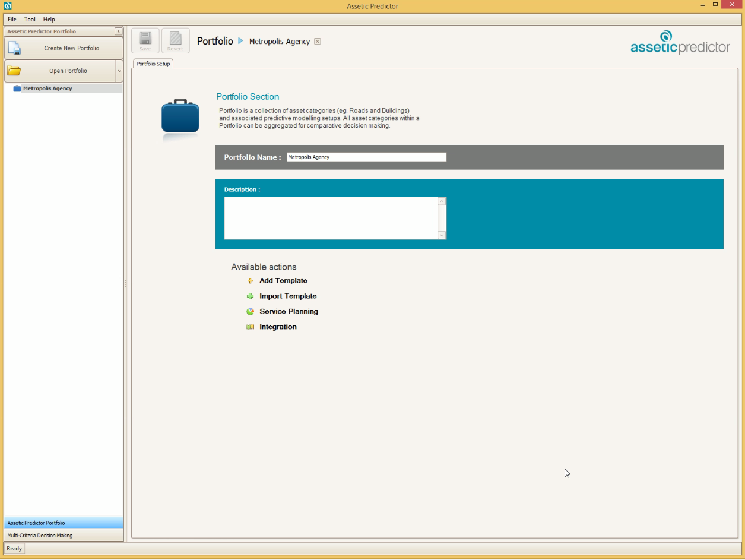Close the Metropolis Agency breadcrumb
The width and height of the screenshot is (745, 560).
coord(318,42)
